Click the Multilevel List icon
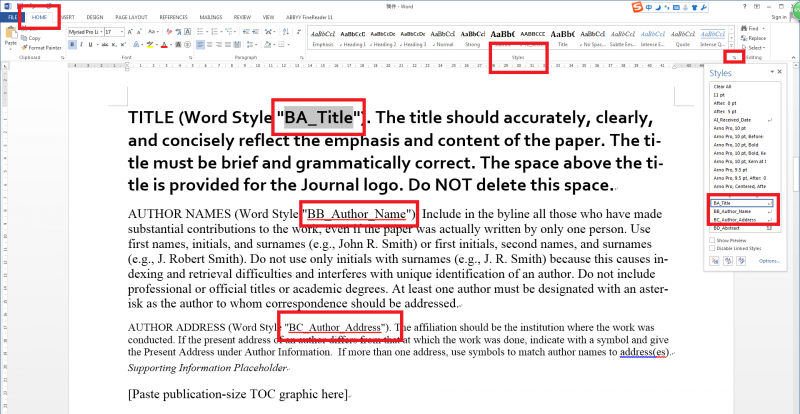 point(229,32)
